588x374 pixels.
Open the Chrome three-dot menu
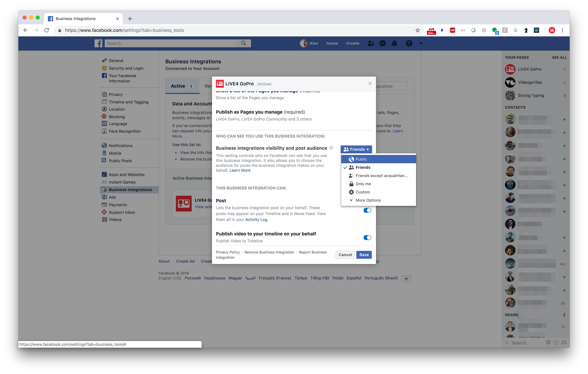click(x=562, y=30)
